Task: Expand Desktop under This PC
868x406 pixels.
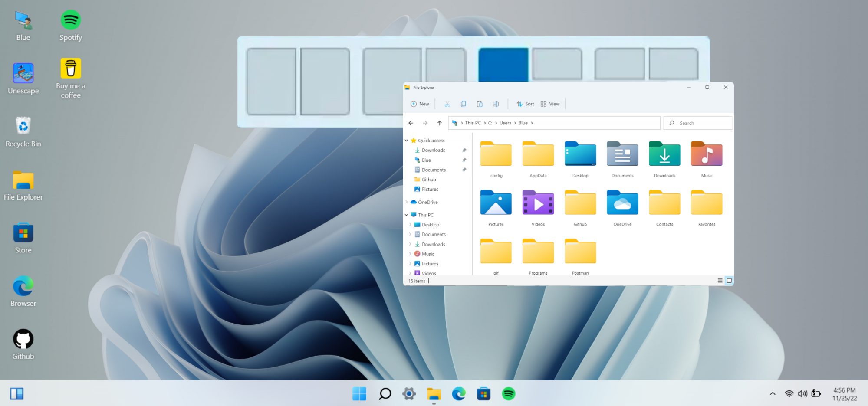Action: (410, 225)
